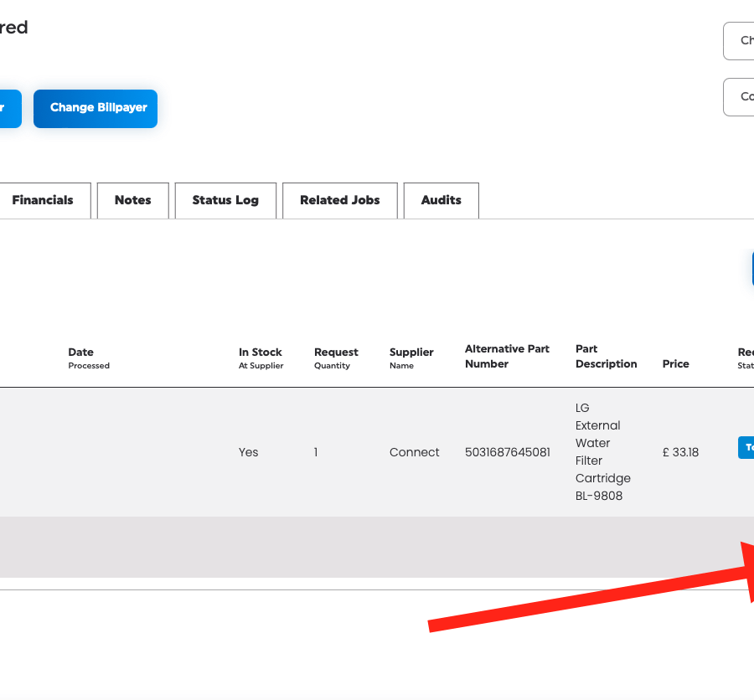Select the Connect supplier cell
This screenshot has height=700, width=754.
pos(414,452)
